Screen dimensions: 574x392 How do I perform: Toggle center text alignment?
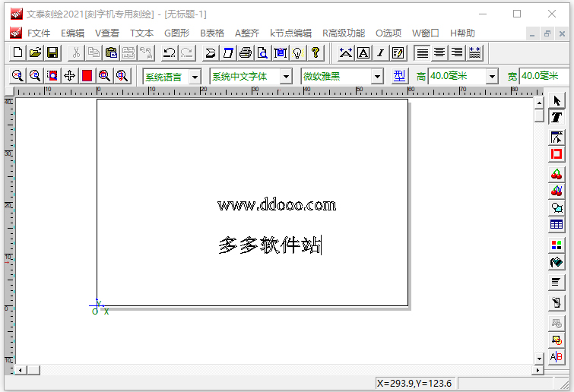439,52
